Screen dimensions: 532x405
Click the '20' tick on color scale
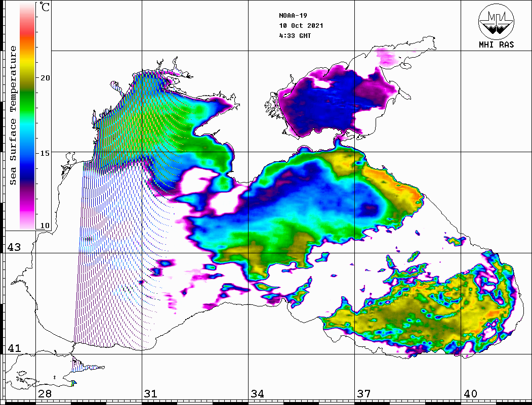(45, 78)
